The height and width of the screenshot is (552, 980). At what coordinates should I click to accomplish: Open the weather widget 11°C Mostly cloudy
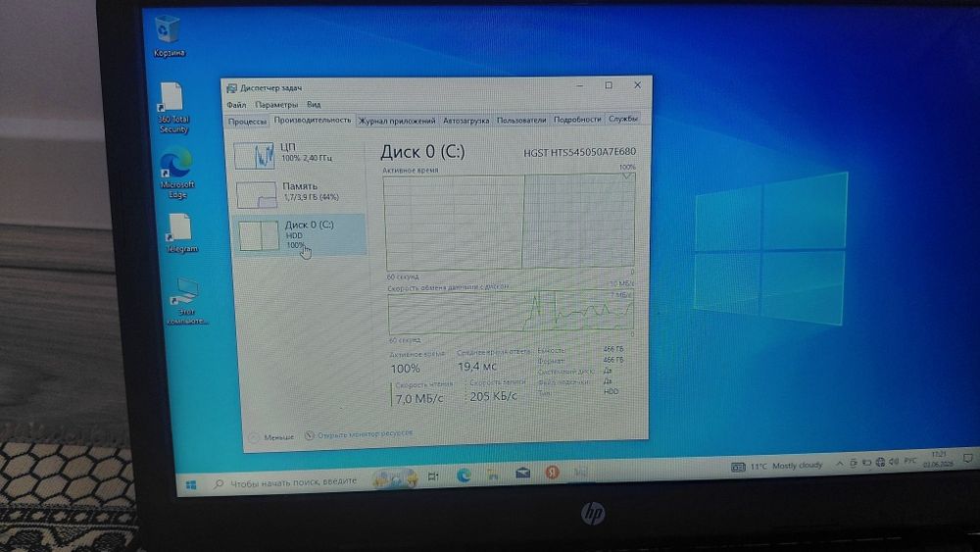pos(777,466)
